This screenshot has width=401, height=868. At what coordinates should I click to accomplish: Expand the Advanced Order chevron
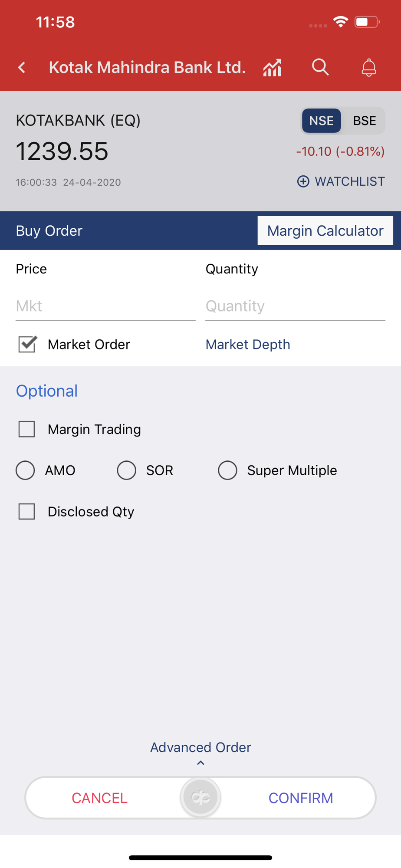[200, 763]
